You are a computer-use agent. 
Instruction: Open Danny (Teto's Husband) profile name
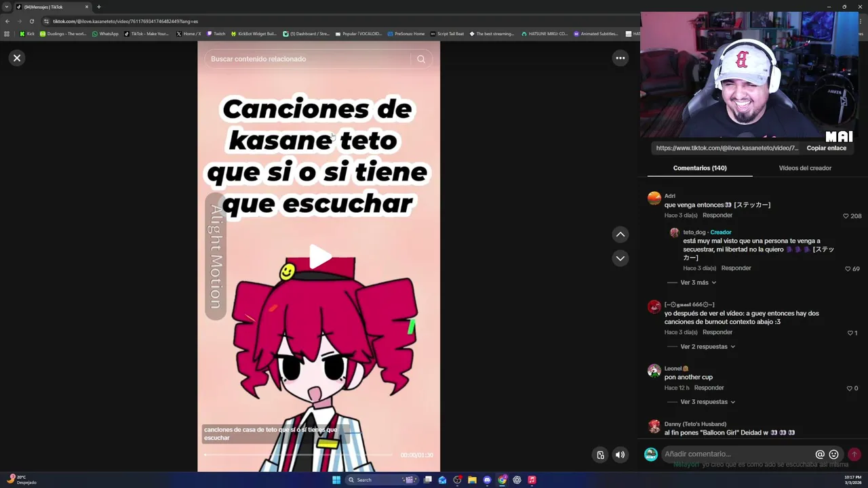click(695, 424)
